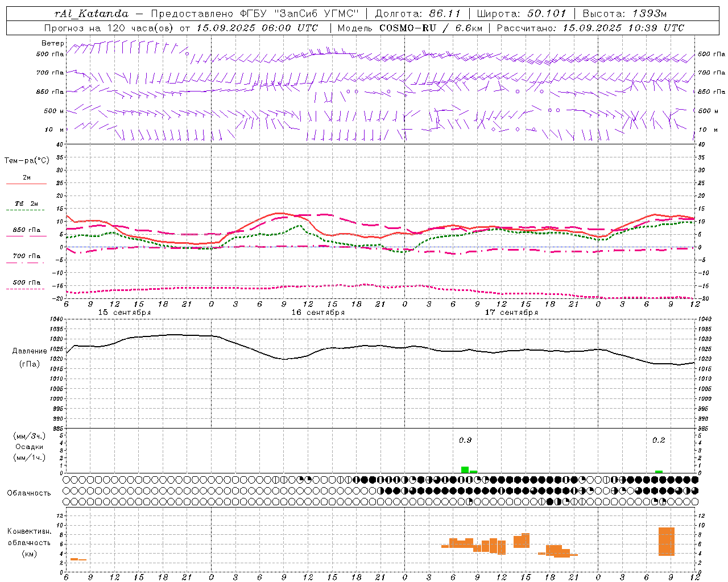Image resolution: width=728 pixels, height=582 pixels.
Task: Click the 15 сентября date label
Action: point(125,313)
